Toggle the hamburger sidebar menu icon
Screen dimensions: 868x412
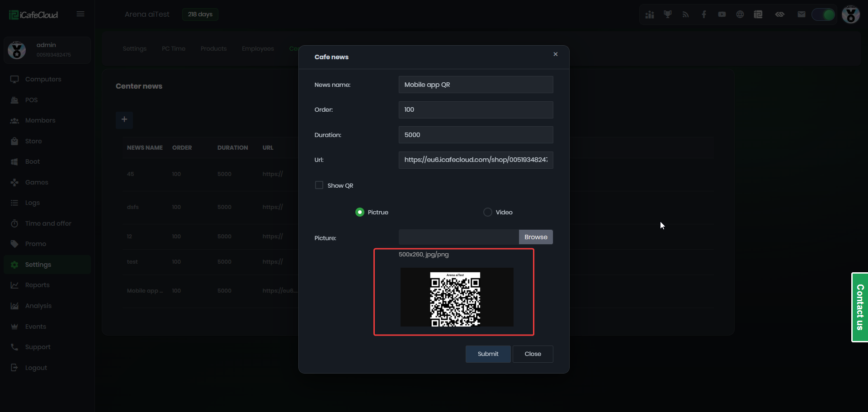pos(80,14)
